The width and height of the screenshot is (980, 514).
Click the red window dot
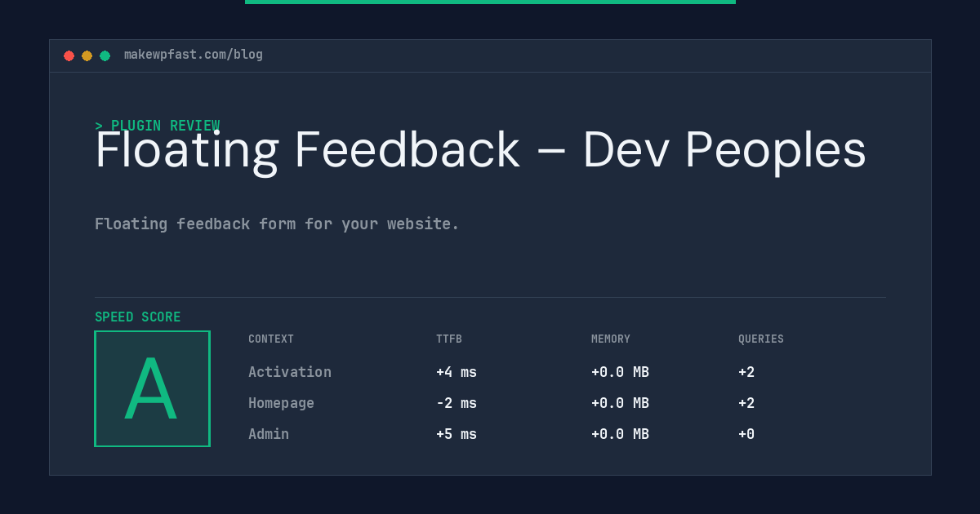[x=69, y=55]
